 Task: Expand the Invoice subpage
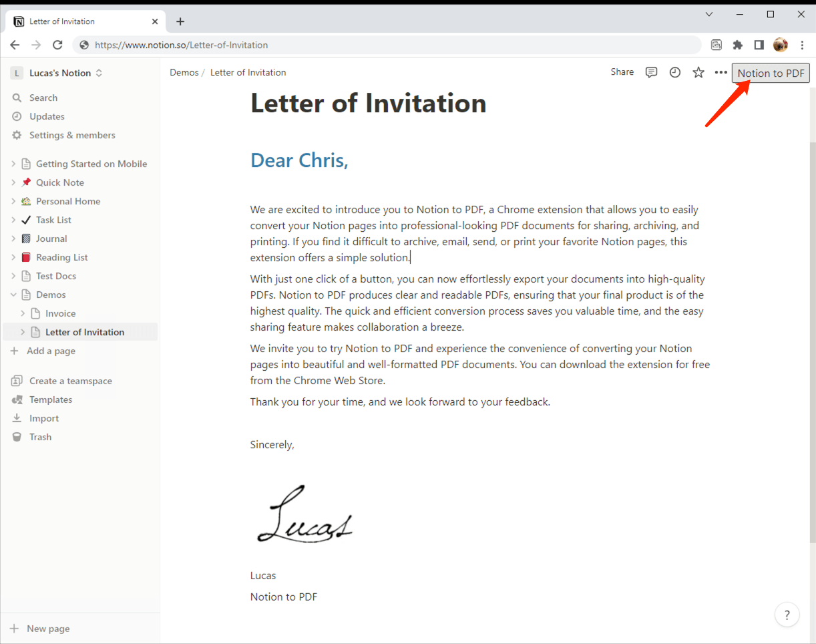point(23,313)
